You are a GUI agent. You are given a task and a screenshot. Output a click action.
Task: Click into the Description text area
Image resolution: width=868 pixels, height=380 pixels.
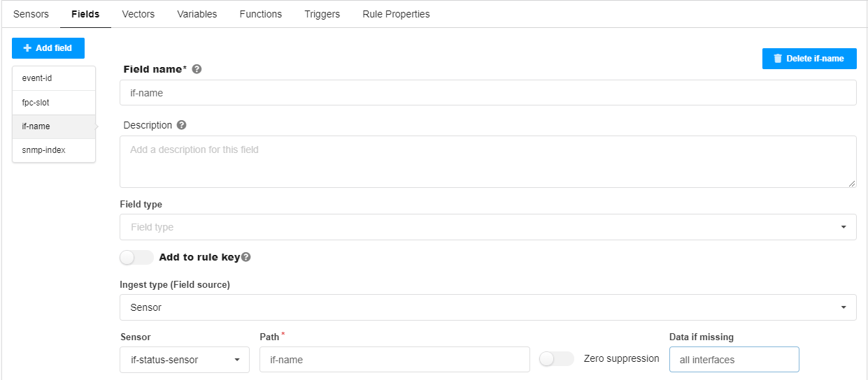(488, 161)
